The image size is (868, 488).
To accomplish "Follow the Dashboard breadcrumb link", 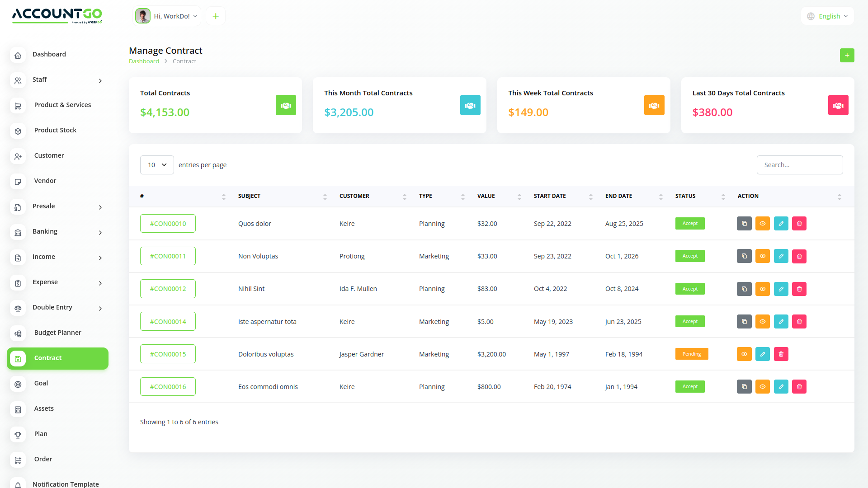I will (144, 61).
